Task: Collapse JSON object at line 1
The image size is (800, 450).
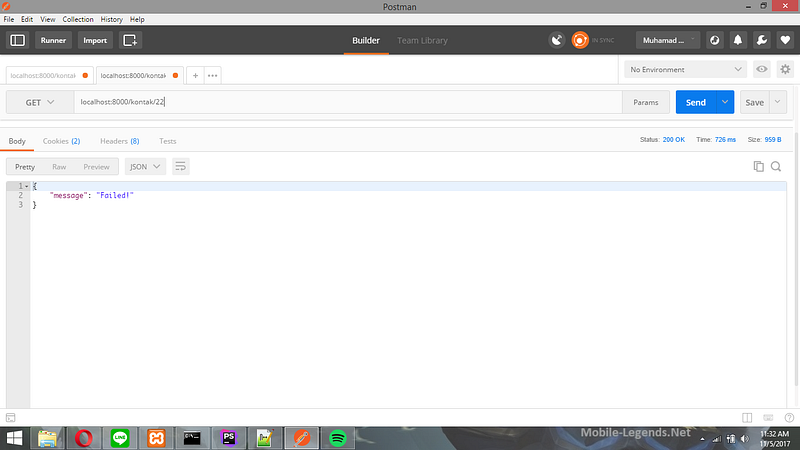Action: [x=27, y=186]
